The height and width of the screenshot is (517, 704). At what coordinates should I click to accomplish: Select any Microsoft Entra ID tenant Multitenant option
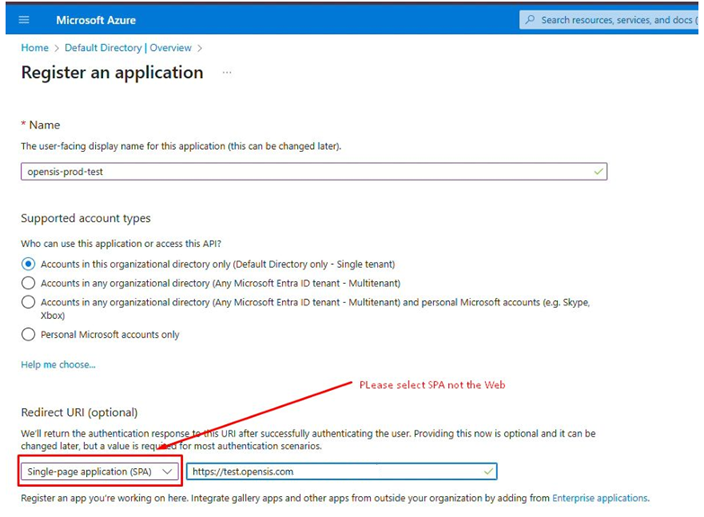point(28,283)
